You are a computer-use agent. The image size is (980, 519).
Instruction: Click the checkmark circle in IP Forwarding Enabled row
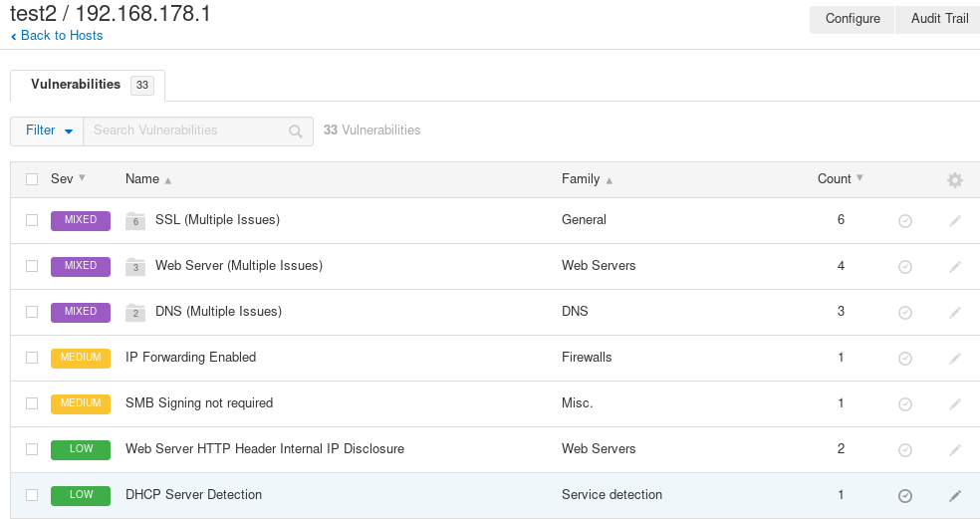pos(905,359)
